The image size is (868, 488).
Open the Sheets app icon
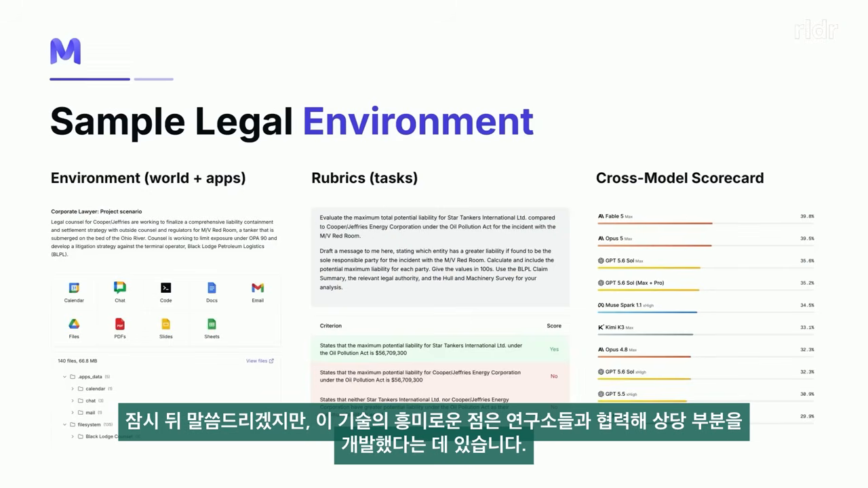[212, 324]
